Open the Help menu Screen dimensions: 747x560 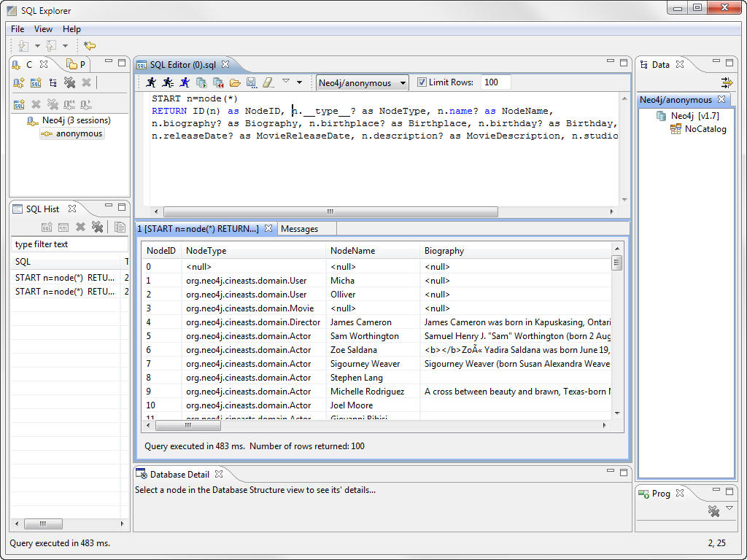pos(72,29)
